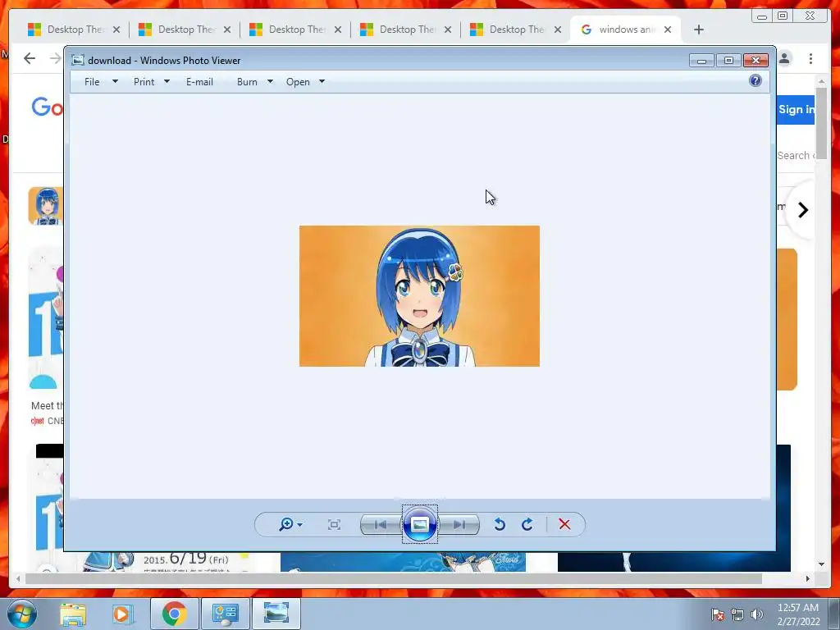Click Chrome horizontal scrollbar right arrow
The image size is (840, 630).
pyautogui.click(x=808, y=578)
